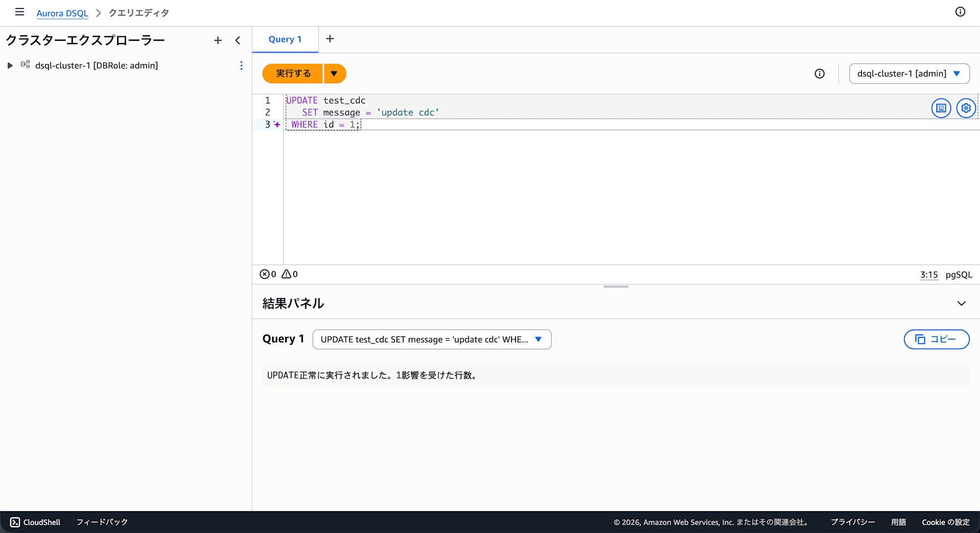Click the cursor position indicator 3:15
The width and height of the screenshot is (980, 533).
pos(929,275)
